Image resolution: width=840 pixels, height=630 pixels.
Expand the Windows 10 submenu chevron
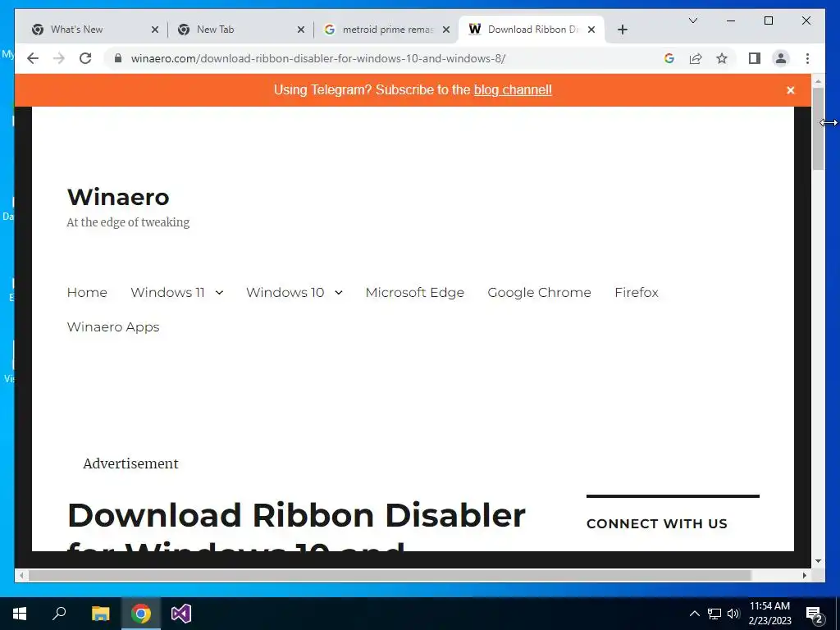tap(339, 293)
